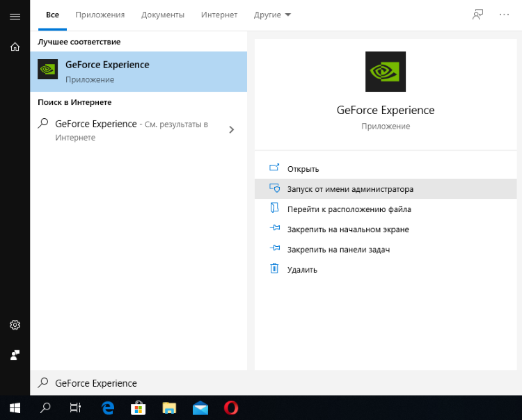Choose Перейти к расположению файла
This screenshot has height=420, width=522.
pos(386,209)
